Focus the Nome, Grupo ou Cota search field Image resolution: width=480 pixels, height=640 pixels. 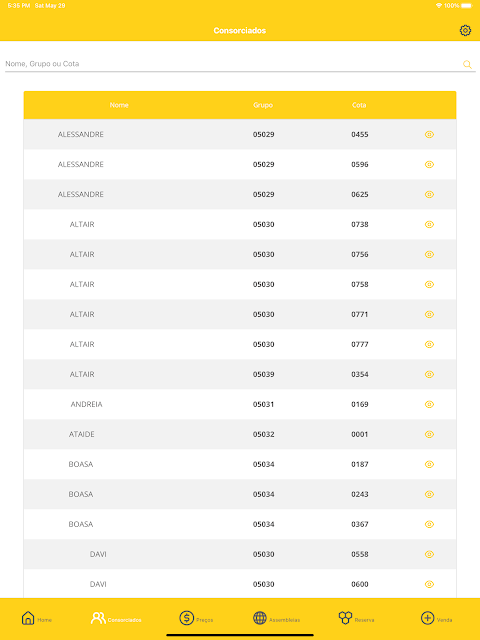(233, 64)
